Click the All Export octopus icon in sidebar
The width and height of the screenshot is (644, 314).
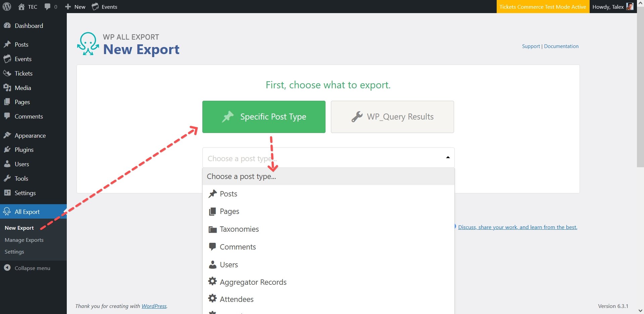point(7,212)
